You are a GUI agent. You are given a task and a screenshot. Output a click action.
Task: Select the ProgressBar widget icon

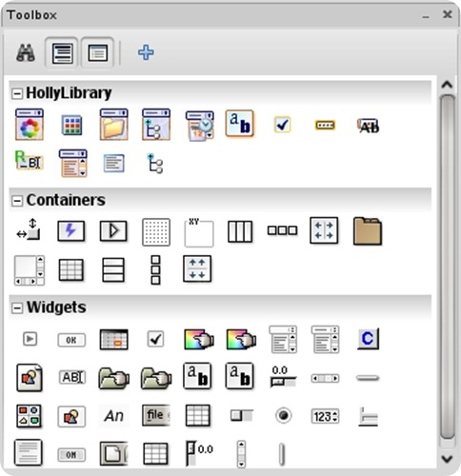pyautogui.click(x=242, y=415)
